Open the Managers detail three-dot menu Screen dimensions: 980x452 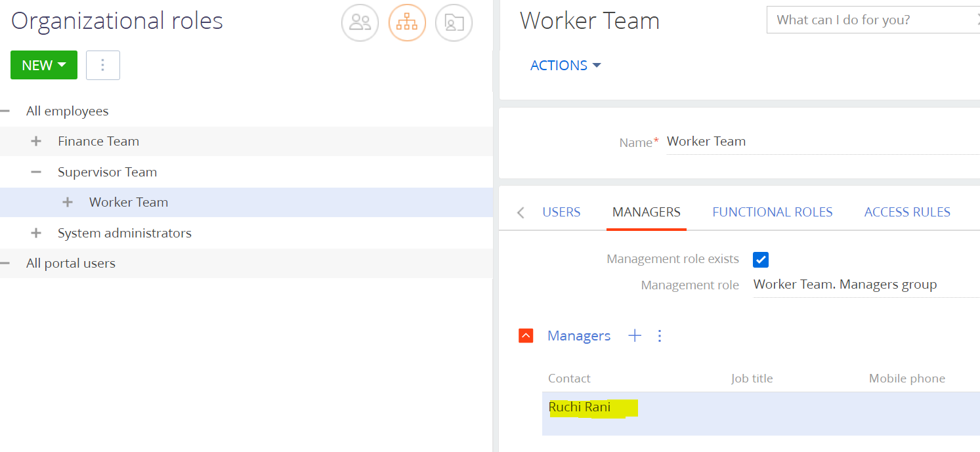[x=660, y=336]
